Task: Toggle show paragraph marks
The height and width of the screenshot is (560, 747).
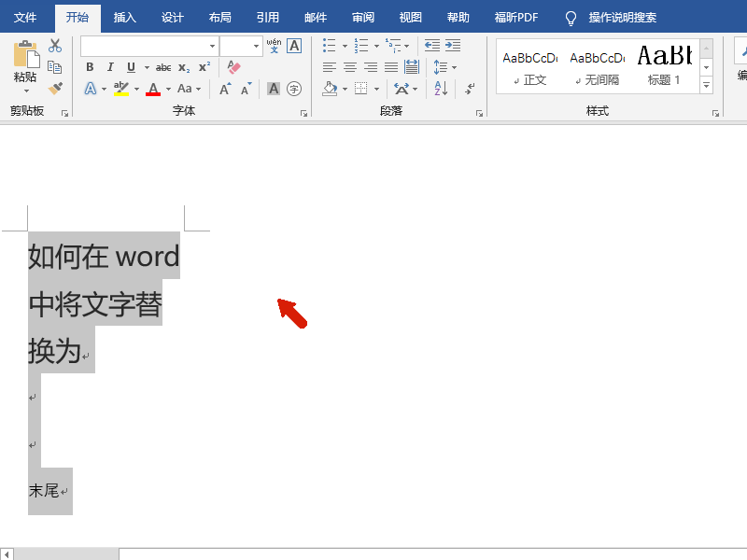Action: 470,89
